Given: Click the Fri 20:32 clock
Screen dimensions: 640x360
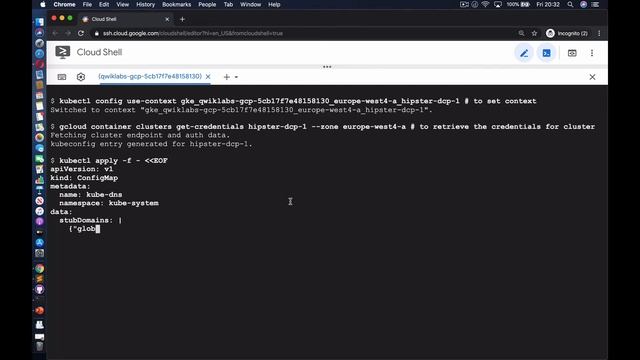Looking at the screenshot, I should coord(548,4).
